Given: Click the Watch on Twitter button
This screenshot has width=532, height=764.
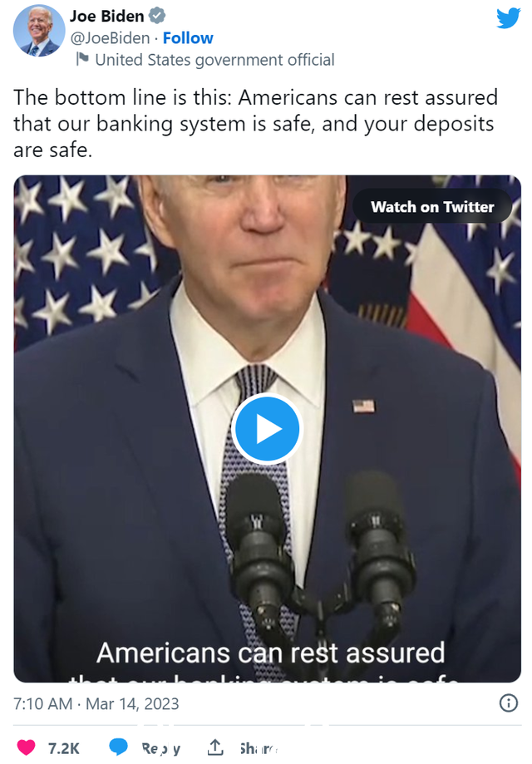Looking at the screenshot, I should coord(432,207).
